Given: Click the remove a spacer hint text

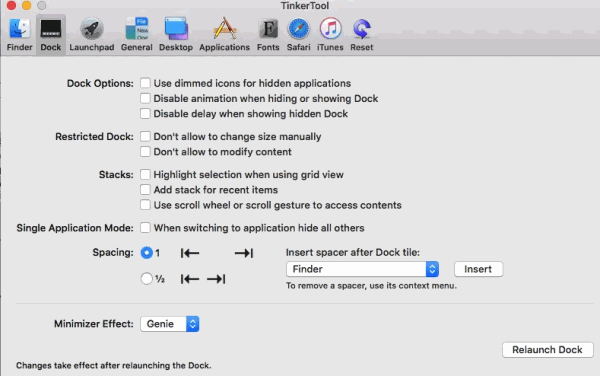Looking at the screenshot, I should pyautogui.click(x=371, y=286).
